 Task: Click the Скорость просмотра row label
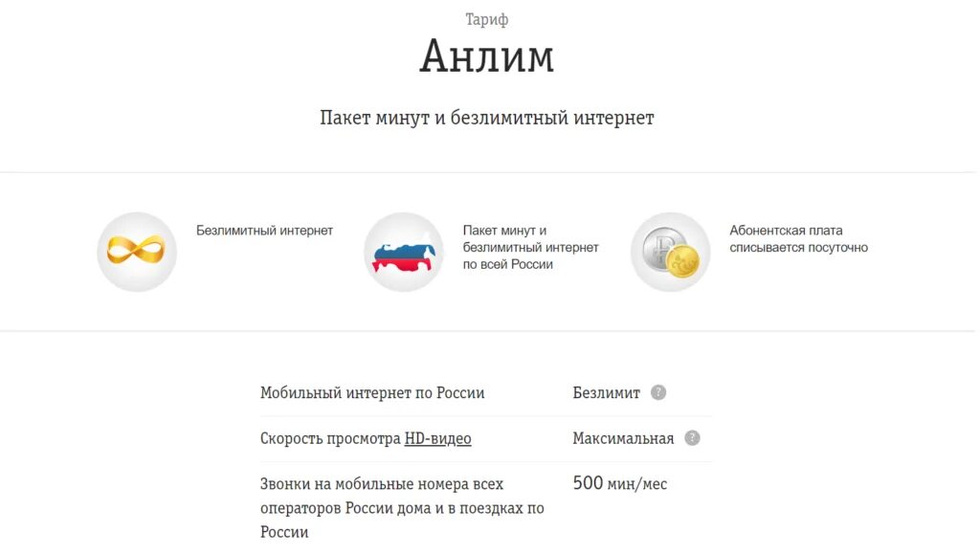[x=330, y=439]
